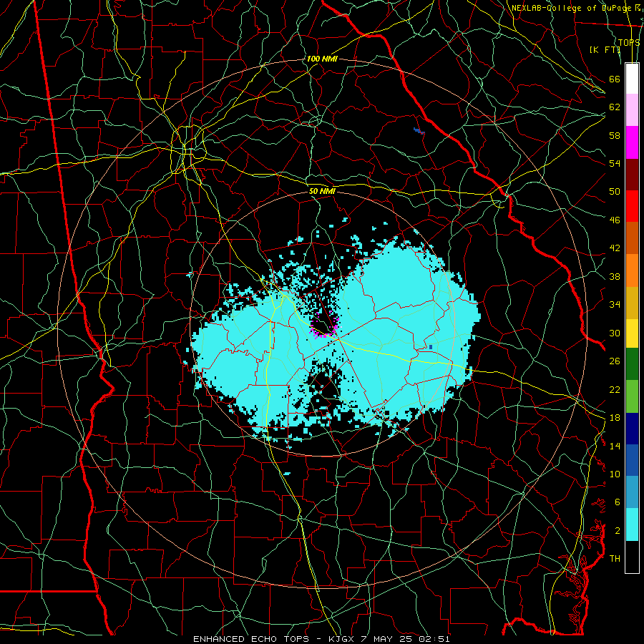Click the legend value '10'
This screenshot has width=644, height=644.
coord(615,474)
